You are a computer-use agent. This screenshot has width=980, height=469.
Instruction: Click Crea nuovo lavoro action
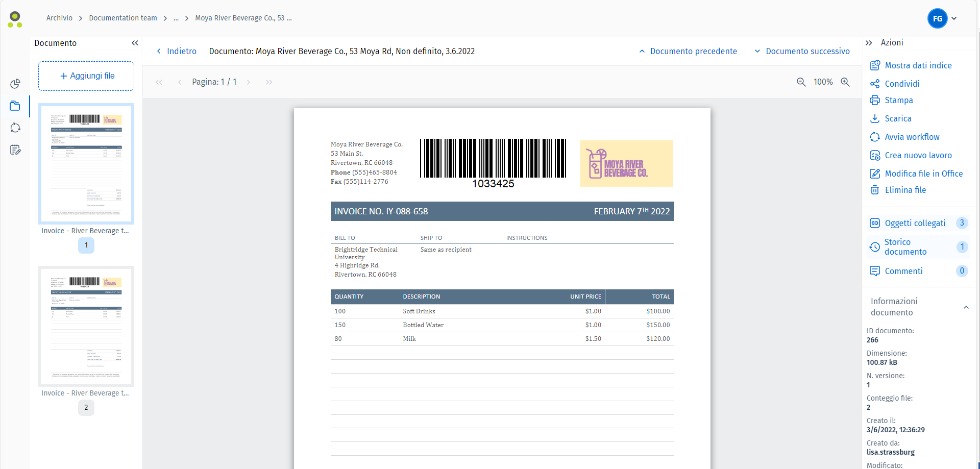point(918,155)
